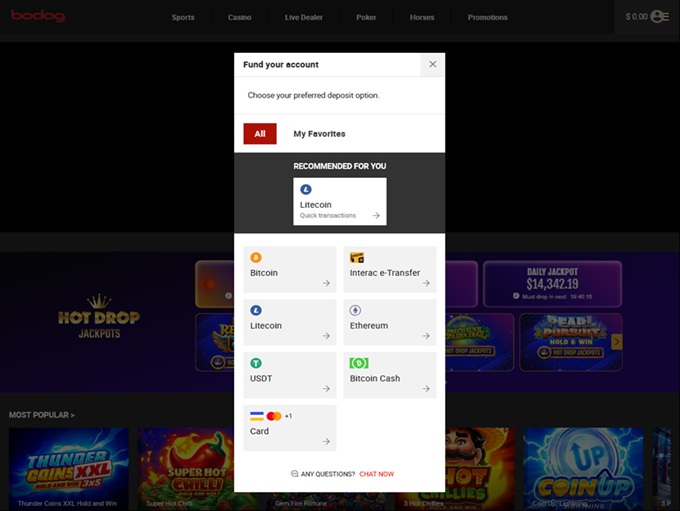This screenshot has width=680, height=511.
Task: Click the Visa and Mastercard card icons
Action: pos(266,415)
